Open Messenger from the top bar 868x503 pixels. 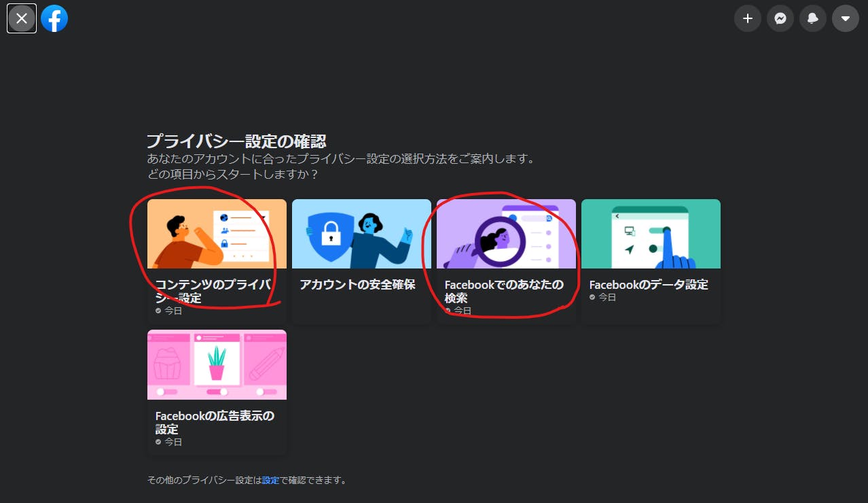(x=780, y=18)
